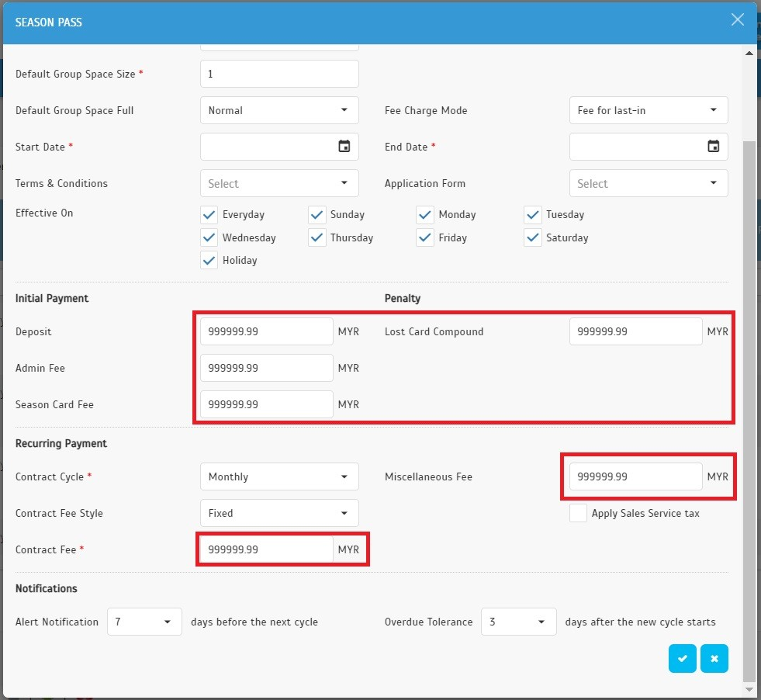This screenshot has width=761, height=700.
Task: Toggle the Sunday checkbox
Action: 317,215
